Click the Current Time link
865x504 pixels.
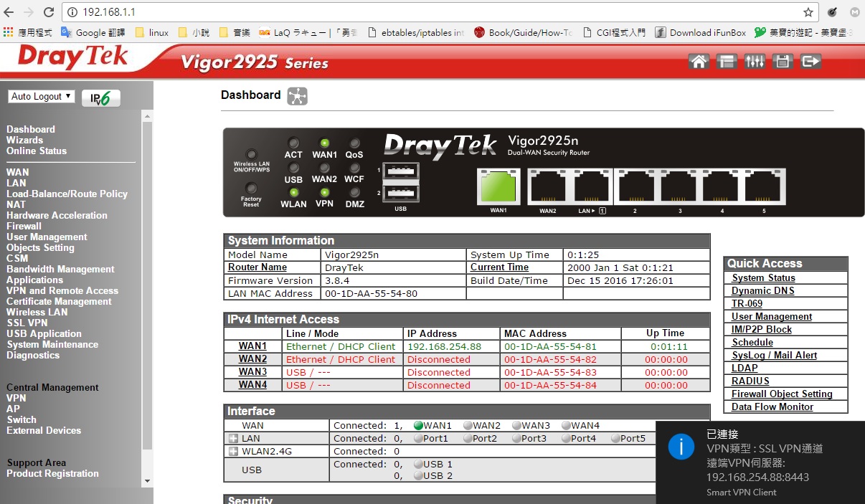tap(499, 267)
